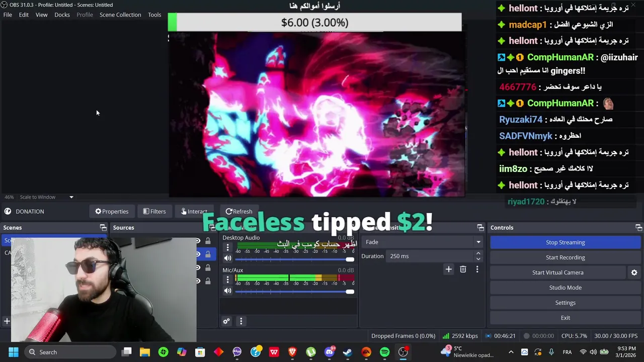
Task: Open Discord from the taskbar
Action: point(330,352)
